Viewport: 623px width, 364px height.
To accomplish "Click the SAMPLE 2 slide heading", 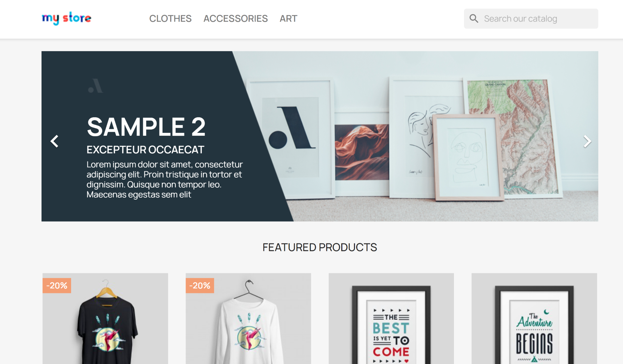I will pos(146,127).
